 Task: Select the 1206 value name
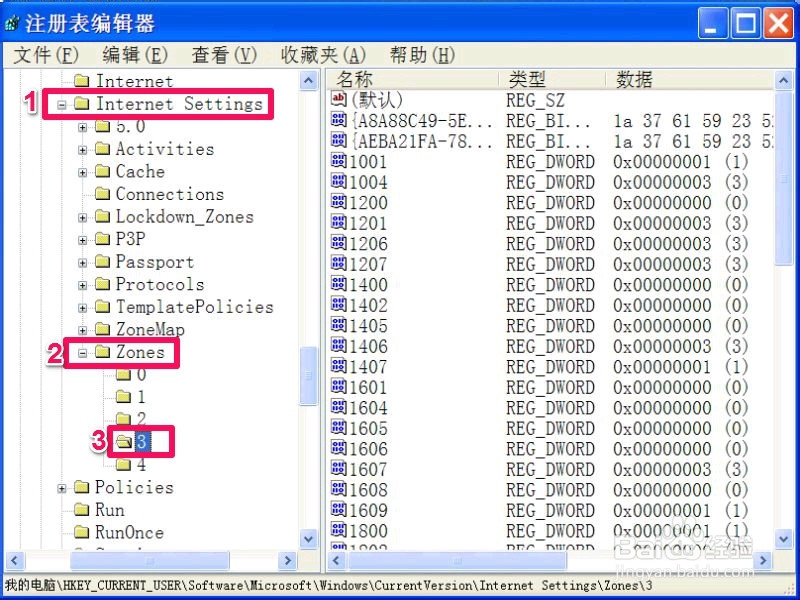click(x=368, y=243)
